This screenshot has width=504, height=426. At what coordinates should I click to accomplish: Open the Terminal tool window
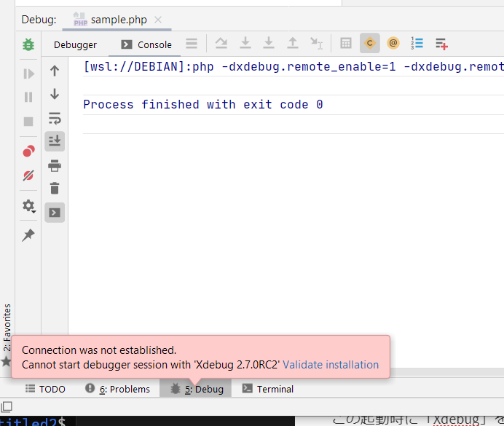pyautogui.click(x=267, y=389)
